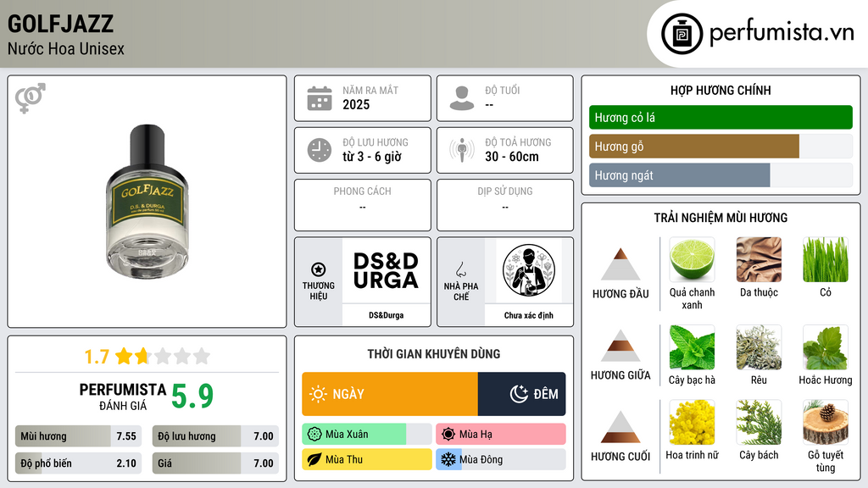Click the Hương cuối pyramid icon
The height and width of the screenshot is (488, 868).
(620, 427)
